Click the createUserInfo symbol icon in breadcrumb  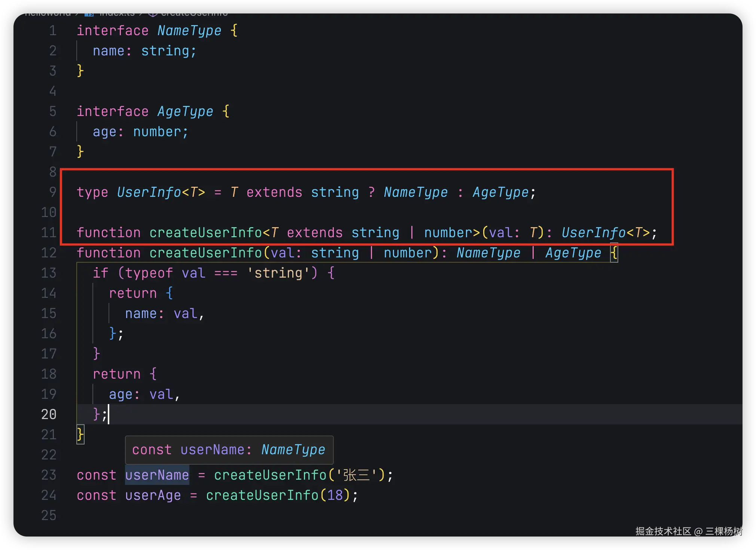point(152,14)
